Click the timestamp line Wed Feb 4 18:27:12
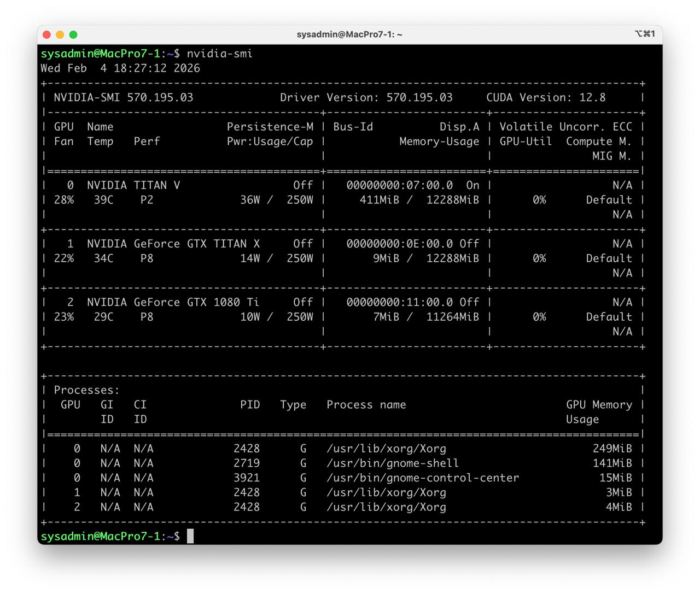The height and width of the screenshot is (594, 700). tap(120, 68)
